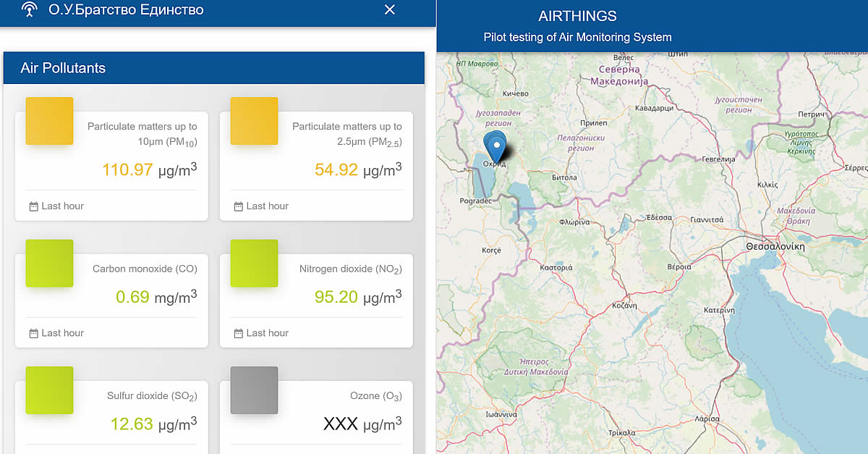Select the 54.92 PM2.5 value
Viewport: 868px width, 454px height.
(x=336, y=170)
